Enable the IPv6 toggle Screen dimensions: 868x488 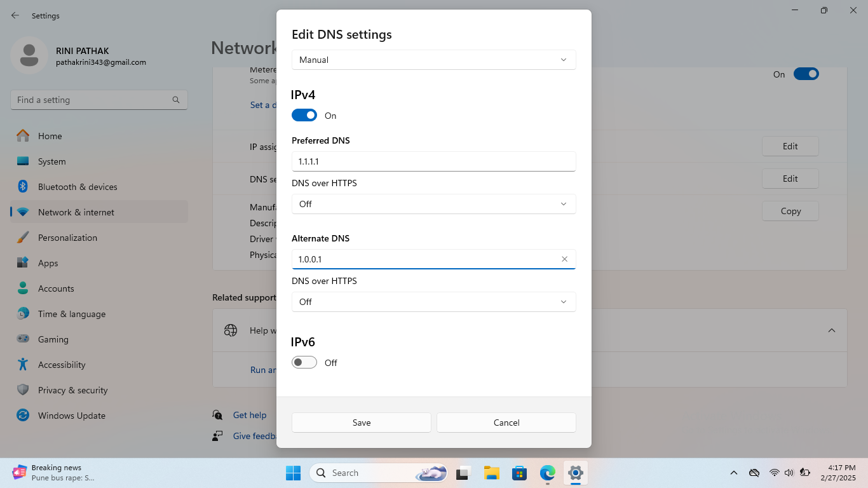coord(304,363)
